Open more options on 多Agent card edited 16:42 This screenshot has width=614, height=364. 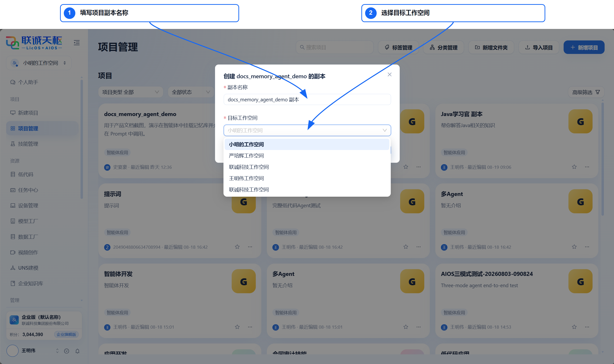[587, 247]
